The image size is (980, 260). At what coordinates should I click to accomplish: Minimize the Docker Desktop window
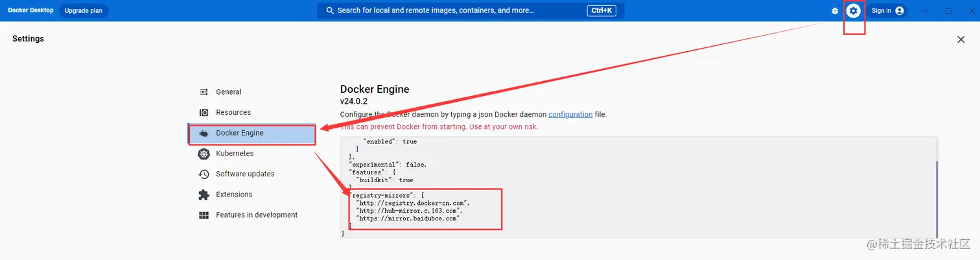(x=926, y=10)
